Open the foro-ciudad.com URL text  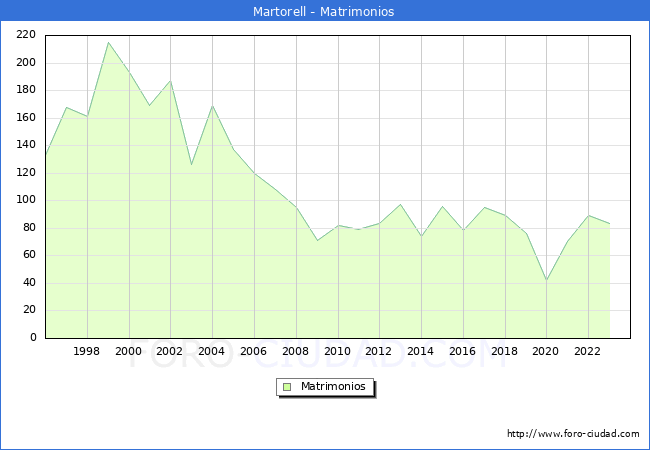point(573,433)
